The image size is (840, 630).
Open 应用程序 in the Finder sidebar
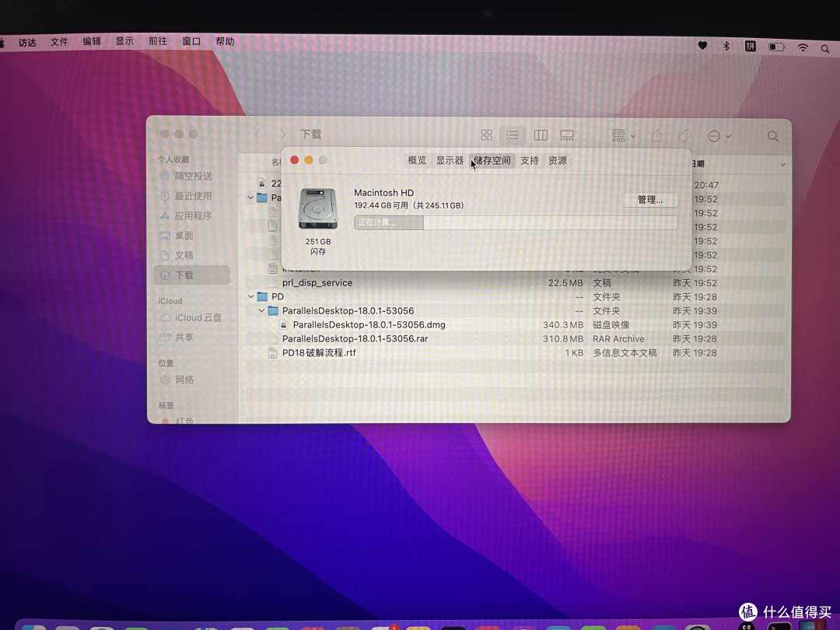pos(194,216)
